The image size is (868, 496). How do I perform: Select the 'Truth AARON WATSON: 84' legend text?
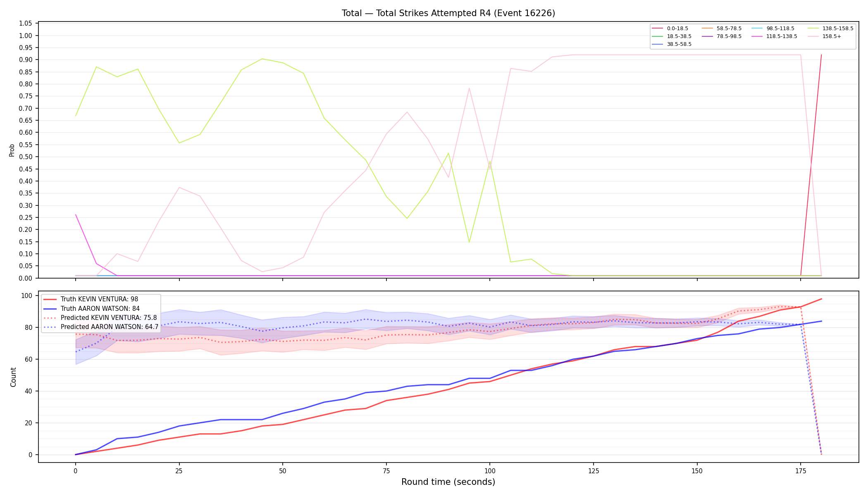coord(100,308)
